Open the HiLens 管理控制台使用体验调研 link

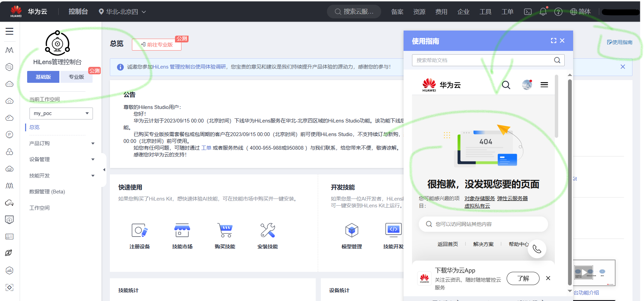(x=190, y=67)
